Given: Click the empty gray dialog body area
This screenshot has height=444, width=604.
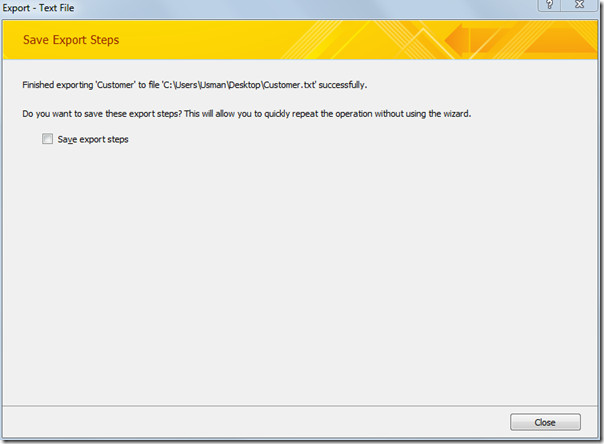Looking at the screenshot, I should (x=300, y=270).
